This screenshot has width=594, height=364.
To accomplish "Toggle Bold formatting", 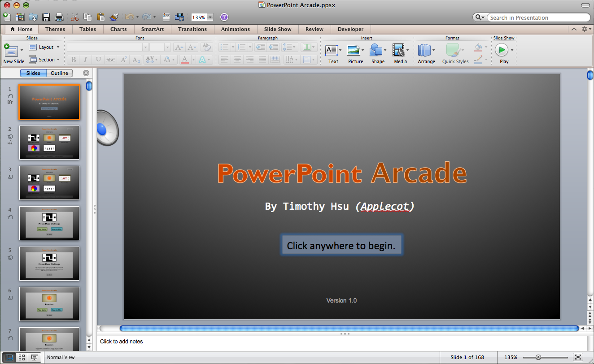I will pos(73,59).
